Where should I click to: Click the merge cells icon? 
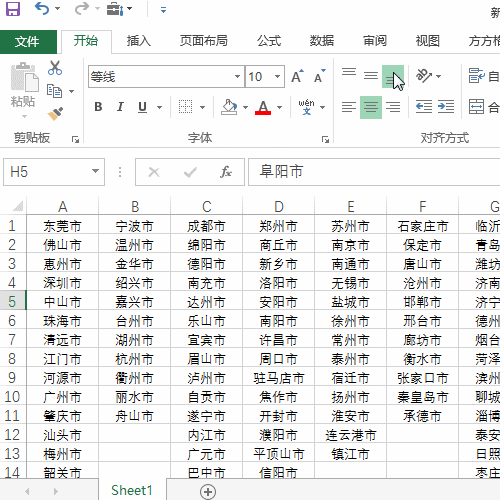coord(476,107)
